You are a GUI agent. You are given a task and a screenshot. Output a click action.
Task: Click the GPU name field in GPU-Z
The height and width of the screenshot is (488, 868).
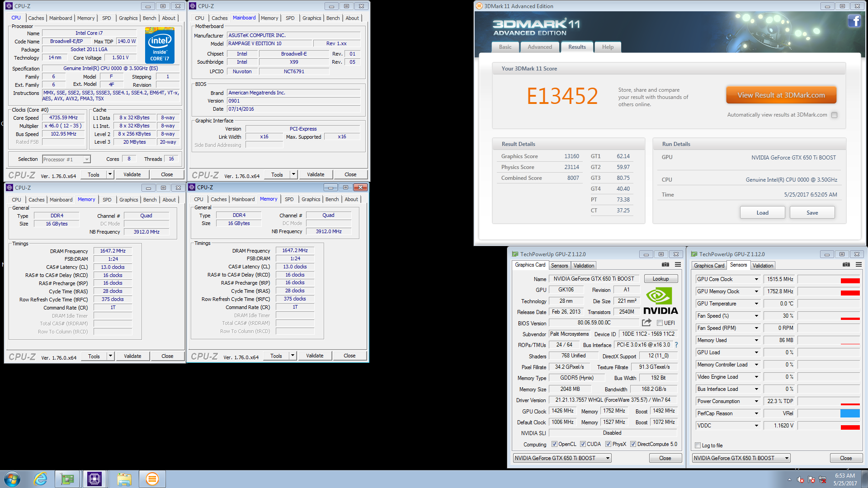(594, 279)
